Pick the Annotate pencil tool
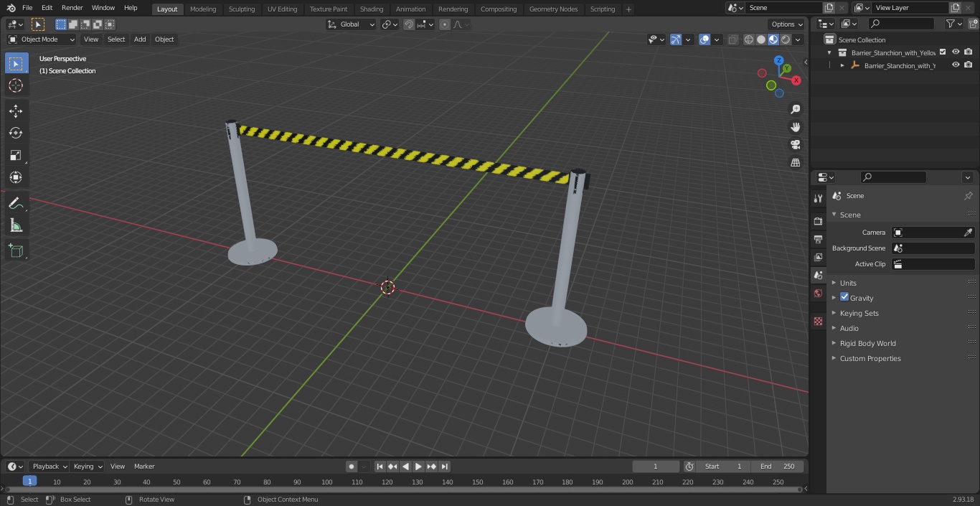The width and height of the screenshot is (980, 506). pyautogui.click(x=16, y=203)
